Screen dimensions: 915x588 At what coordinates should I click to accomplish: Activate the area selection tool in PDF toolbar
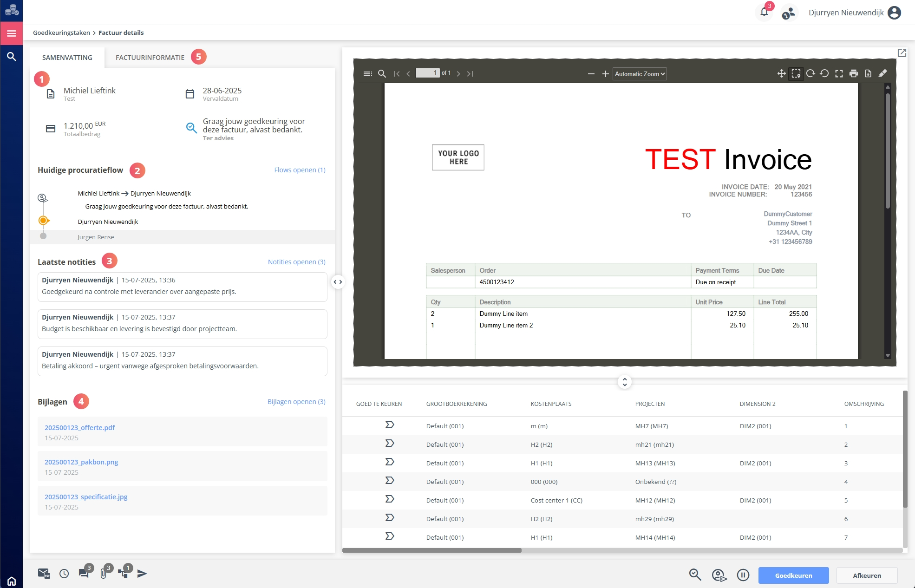(796, 73)
